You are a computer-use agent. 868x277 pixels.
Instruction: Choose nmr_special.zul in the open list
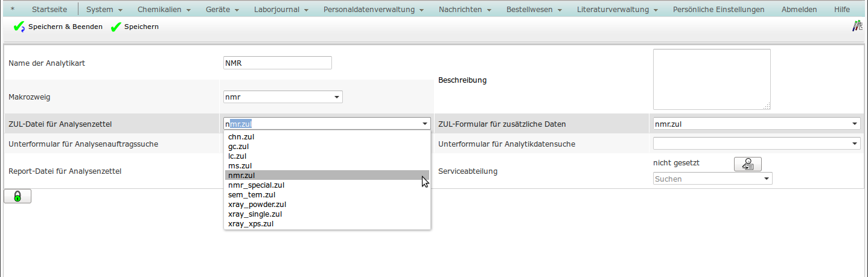[256, 185]
